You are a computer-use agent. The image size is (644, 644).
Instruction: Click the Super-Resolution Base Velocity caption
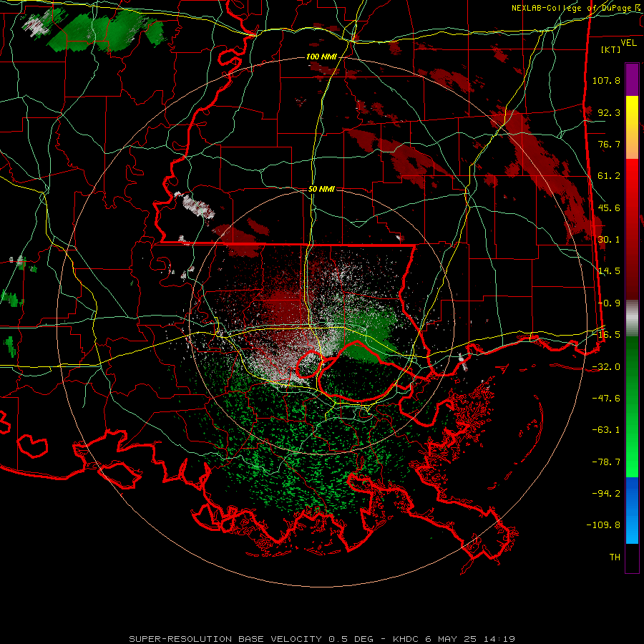[322, 639]
